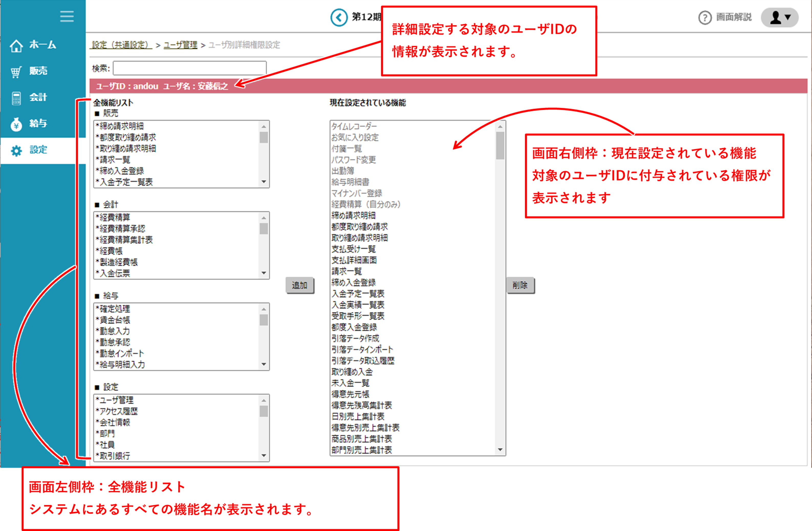Click down arrow of 設定 list scrollbar
The height and width of the screenshot is (531, 812).
click(x=264, y=455)
